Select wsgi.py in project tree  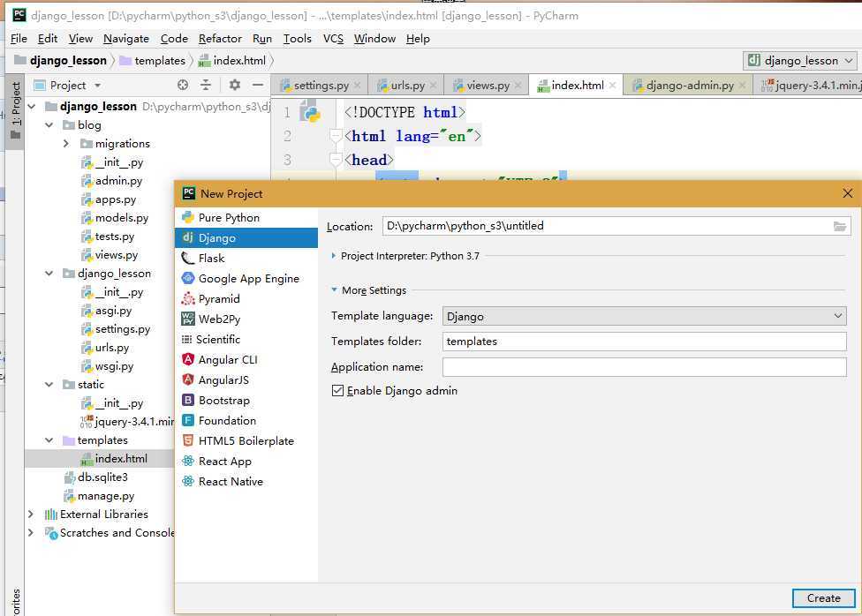click(107, 366)
